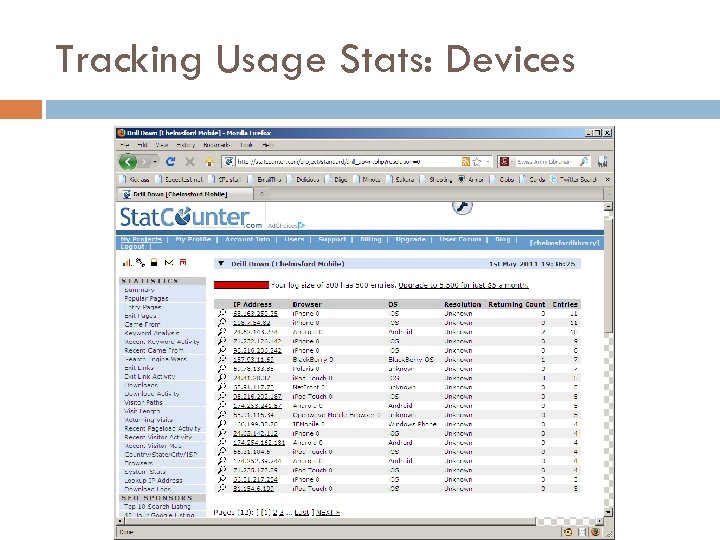720x540 pixels.
Task: Open the address bar history dropdown arrow
Action: coord(487,162)
